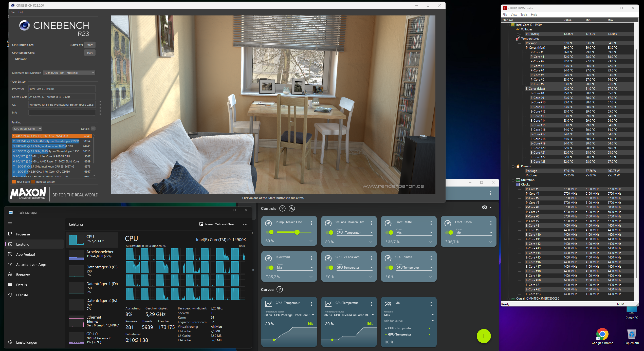Collapse the Temperatures tree node in HWMonitor
Viewport: 644px width, 351px height.
[x=513, y=39]
